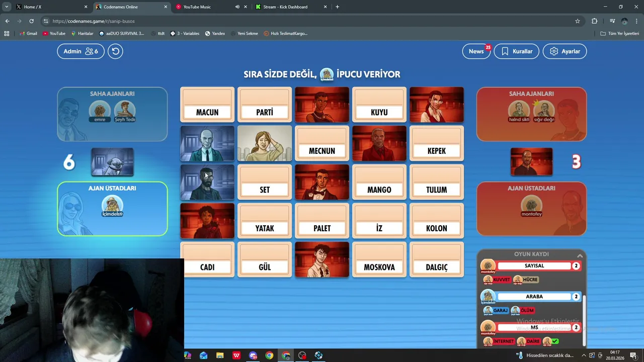The image size is (644, 362).
Task: Open the Haritalar bookmark
Action: pyautogui.click(x=82, y=34)
